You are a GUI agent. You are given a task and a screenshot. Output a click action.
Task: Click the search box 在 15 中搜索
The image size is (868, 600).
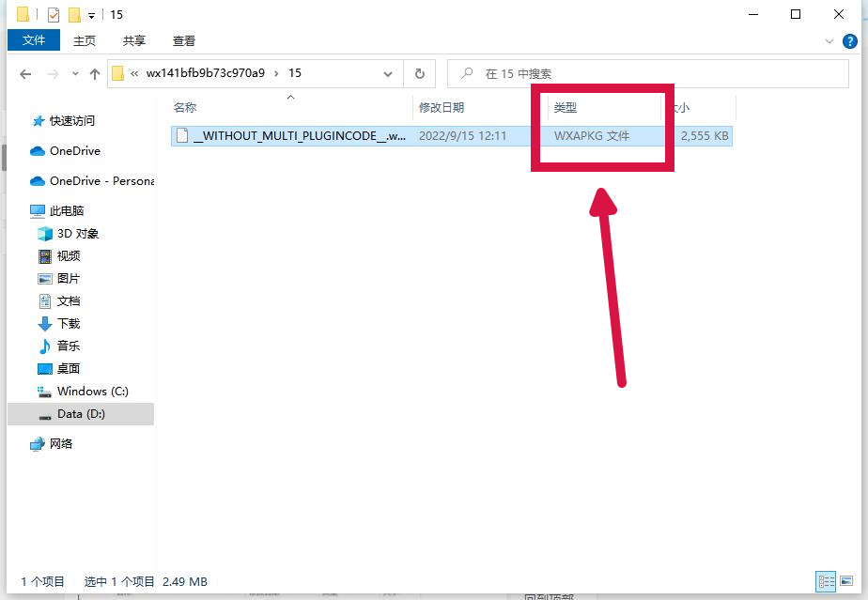point(647,73)
